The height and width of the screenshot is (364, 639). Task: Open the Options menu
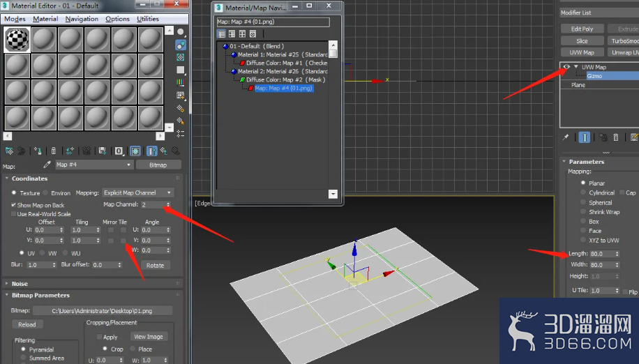point(117,19)
